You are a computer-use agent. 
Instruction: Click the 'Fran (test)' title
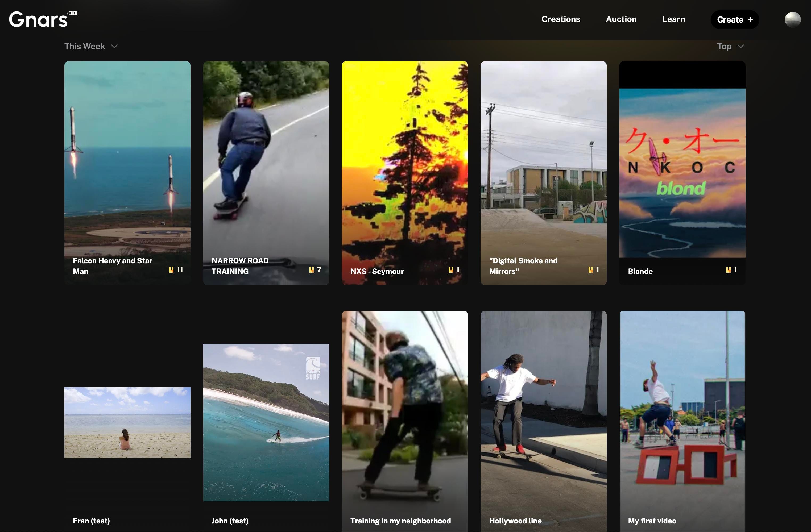91,521
